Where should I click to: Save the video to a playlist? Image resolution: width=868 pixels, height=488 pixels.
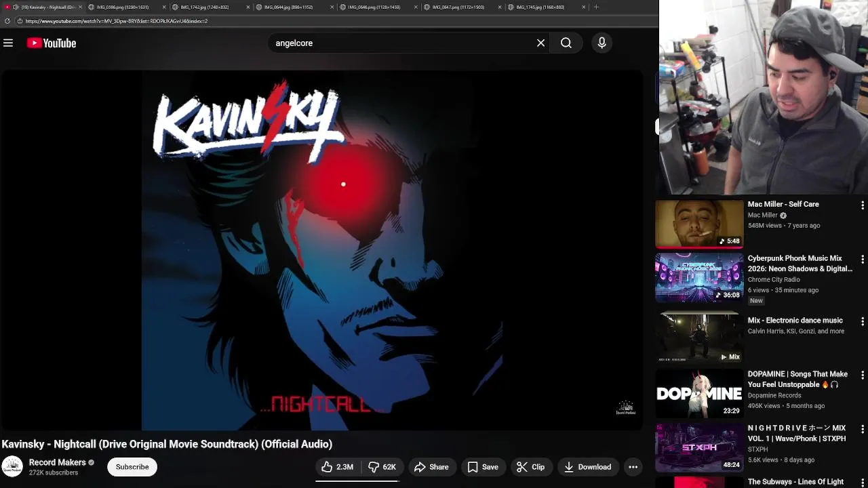[x=483, y=467]
